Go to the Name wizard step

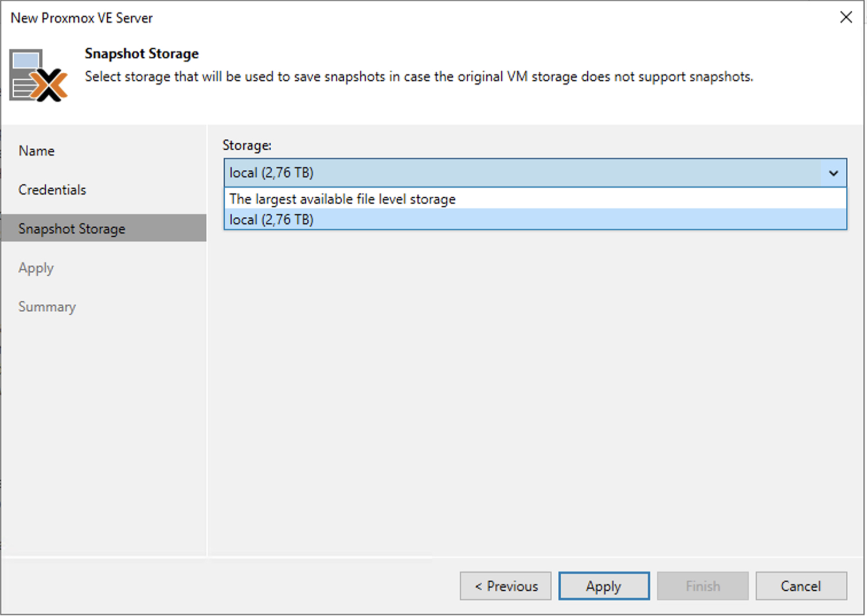[37, 151]
